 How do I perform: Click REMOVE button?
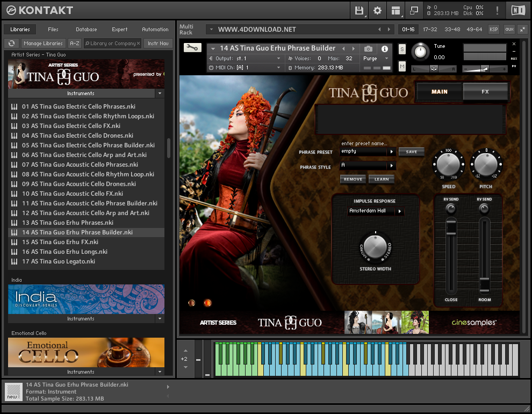click(353, 179)
